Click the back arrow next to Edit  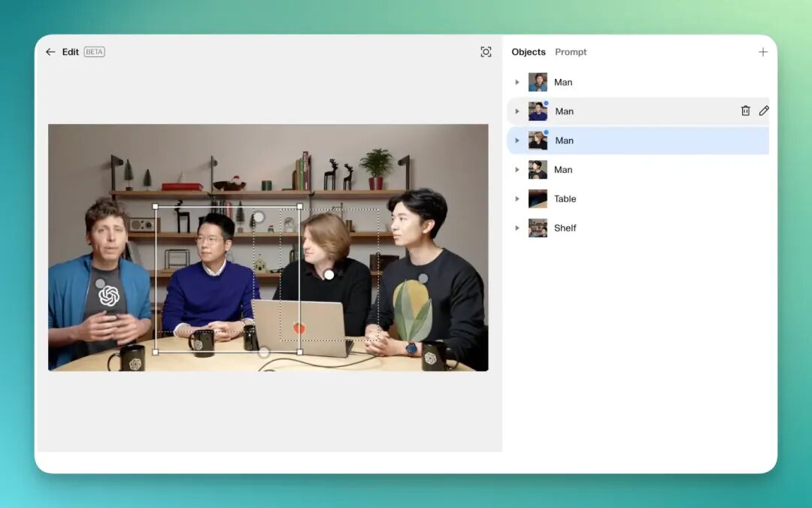[x=50, y=52]
